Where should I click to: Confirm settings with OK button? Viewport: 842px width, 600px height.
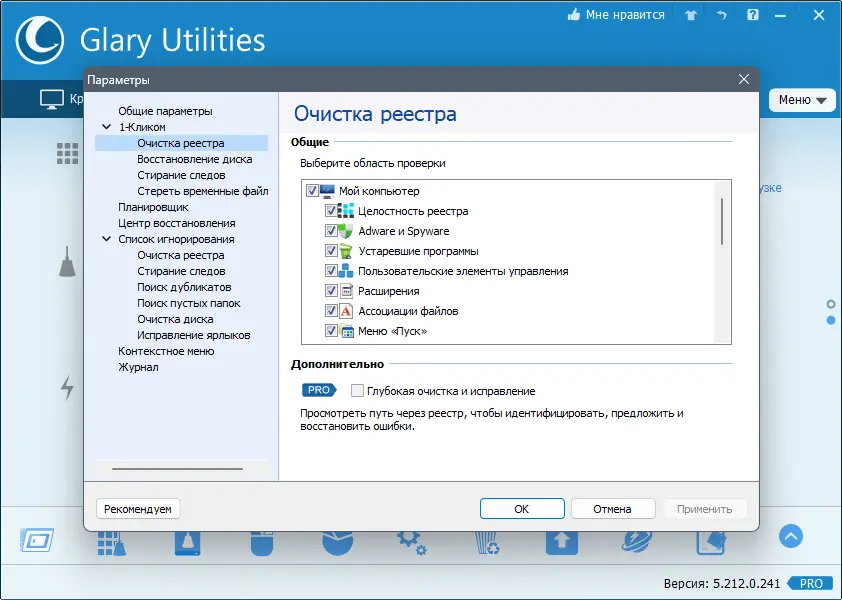point(522,509)
